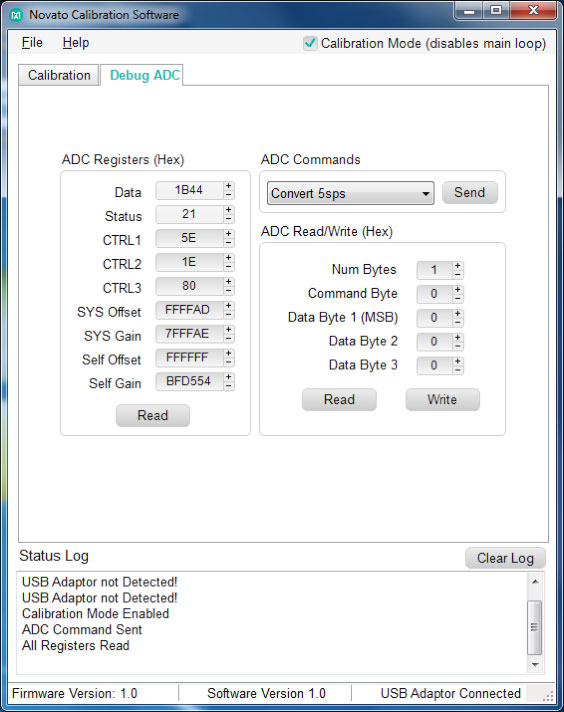Switch to the Calibration tab
The height and width of the screenshot is (712, 564).
pyautogui.click(x=59, y=75)
